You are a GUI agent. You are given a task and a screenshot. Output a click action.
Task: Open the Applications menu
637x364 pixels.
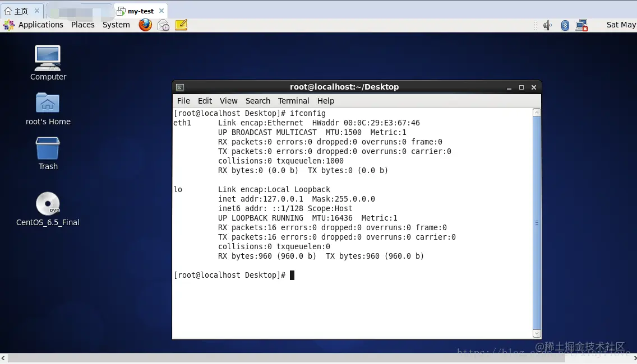pyautogui.click(x=40, y=25)
